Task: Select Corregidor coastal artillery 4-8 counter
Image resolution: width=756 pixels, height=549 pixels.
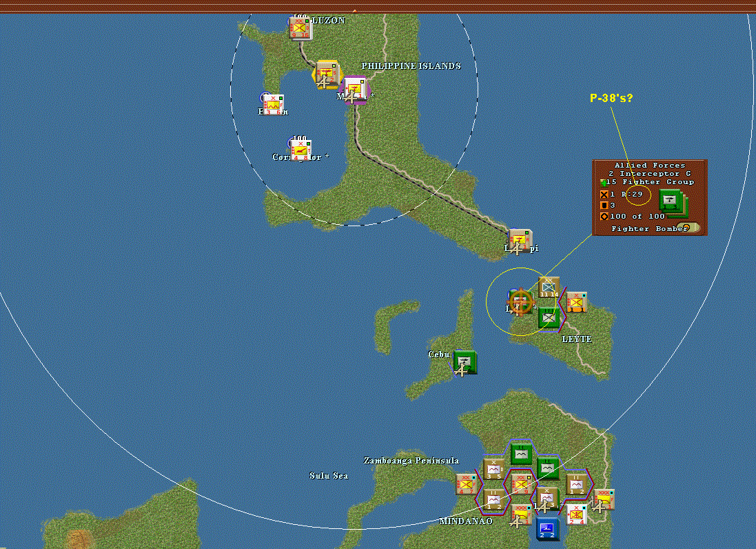Action: coord(300,150)
